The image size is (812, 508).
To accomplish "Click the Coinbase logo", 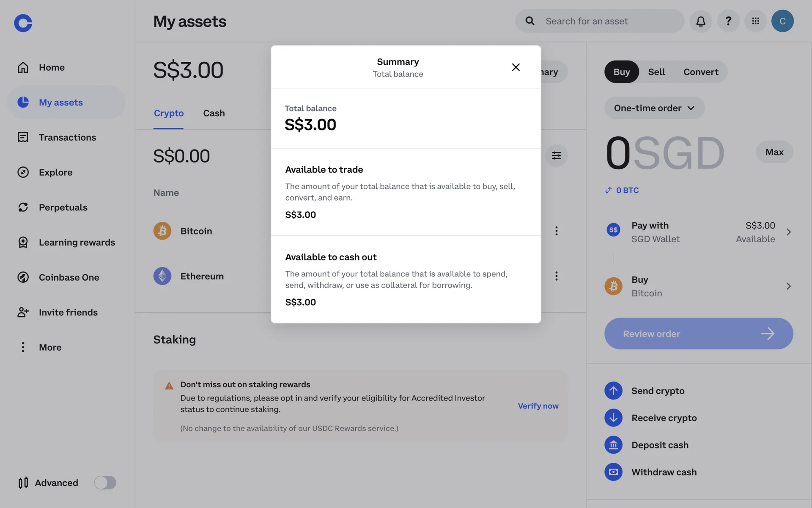I will tap(23, 23).
